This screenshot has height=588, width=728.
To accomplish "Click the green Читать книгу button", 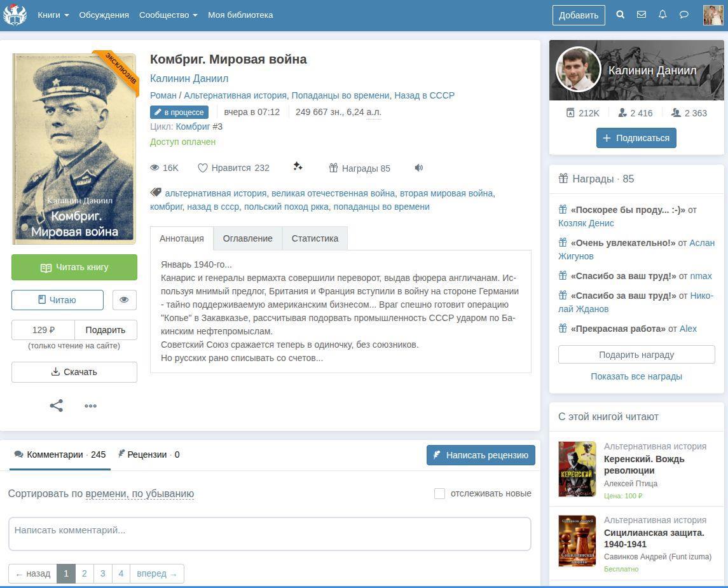I will 74,268.
